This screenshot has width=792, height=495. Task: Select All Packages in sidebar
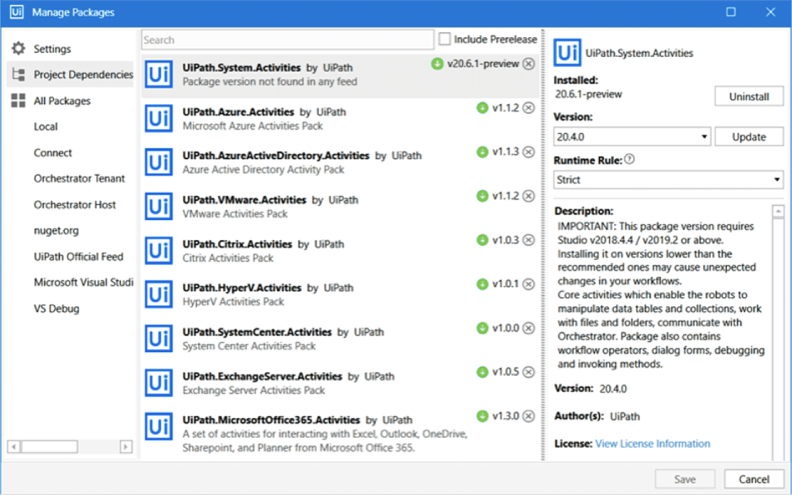tap(62, 101)
